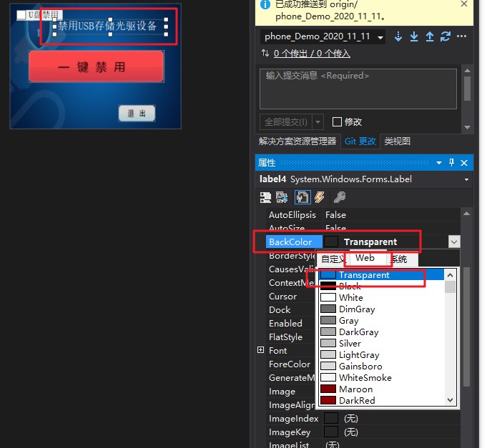Click commit message panel scroll-down arrow
Viewport: 487px width, 448px height.
coord(467,127)
